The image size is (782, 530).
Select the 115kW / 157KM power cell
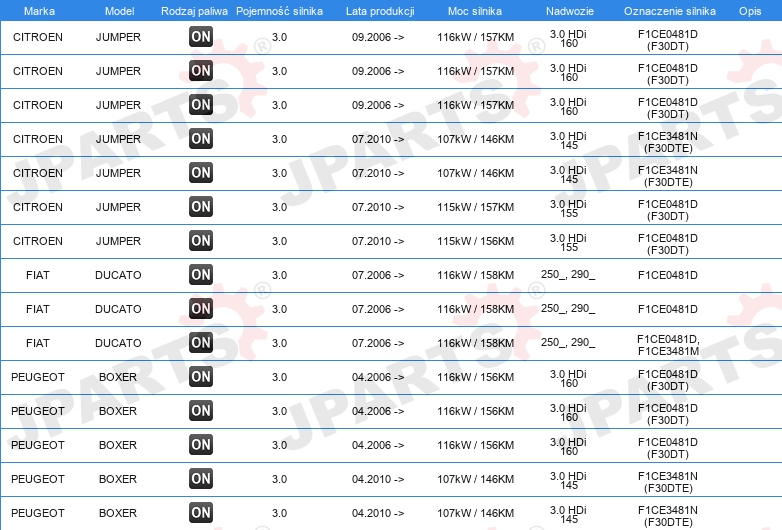476,207
